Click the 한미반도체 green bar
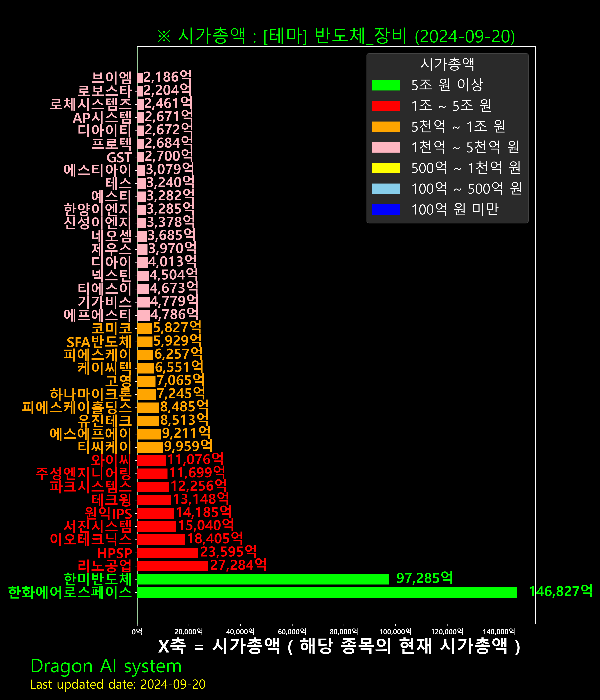This screenshot has height=700, width=600. tap(263, 579)
